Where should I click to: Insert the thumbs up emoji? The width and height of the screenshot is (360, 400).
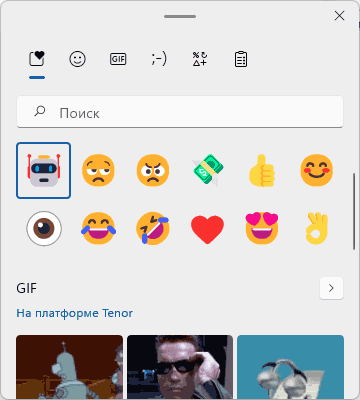coord(262,170)
